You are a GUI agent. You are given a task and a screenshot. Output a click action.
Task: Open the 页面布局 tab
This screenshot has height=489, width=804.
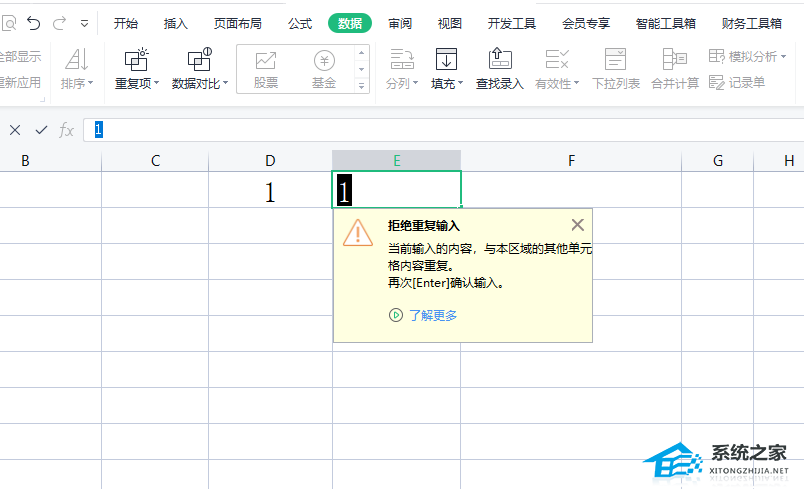pos(237,24)
